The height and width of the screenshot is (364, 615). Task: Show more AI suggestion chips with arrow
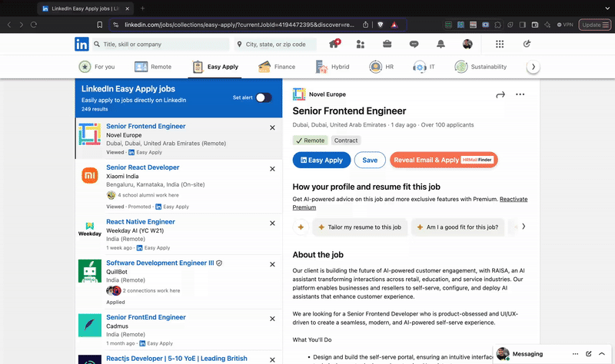tap(524, 227)
